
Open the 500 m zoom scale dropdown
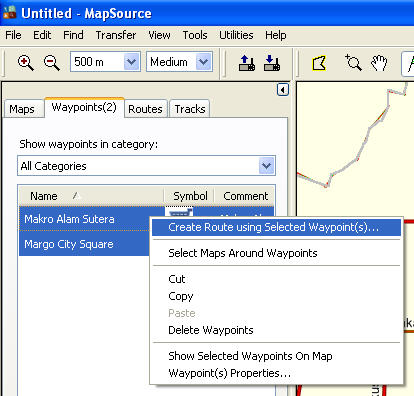pyautogui.click(x=131, y=62)
